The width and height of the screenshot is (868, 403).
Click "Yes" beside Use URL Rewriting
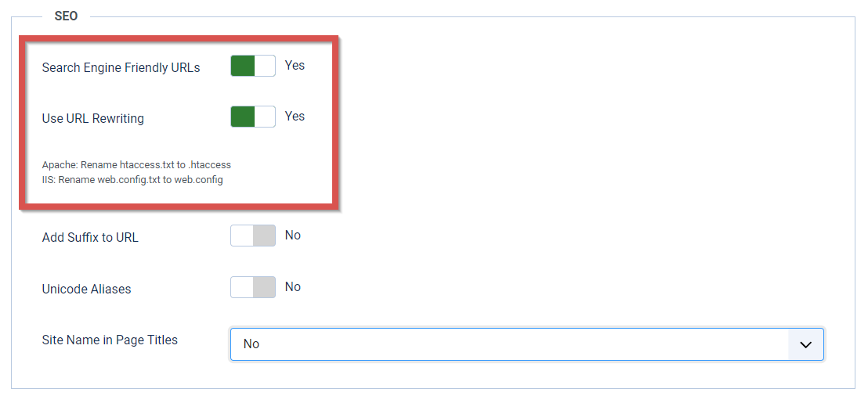(295, 116)
